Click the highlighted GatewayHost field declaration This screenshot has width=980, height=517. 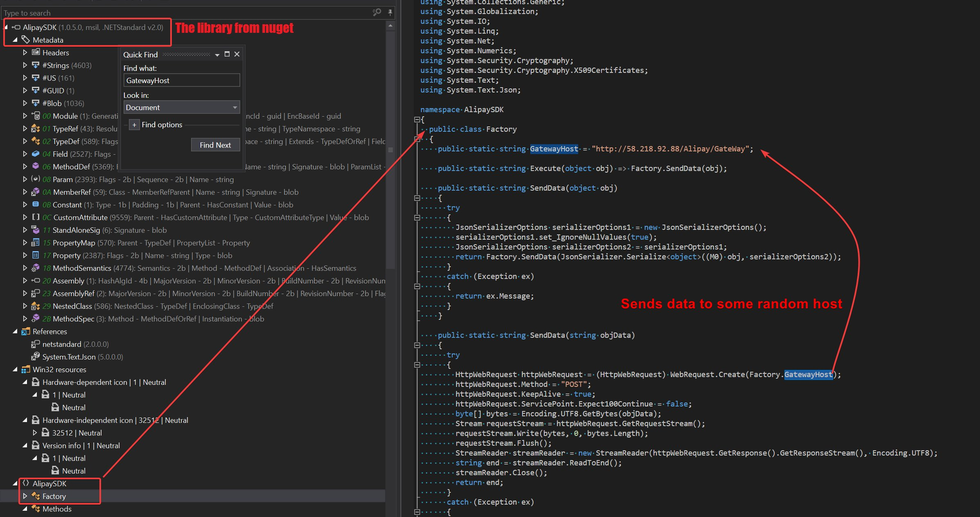[554, 149]
